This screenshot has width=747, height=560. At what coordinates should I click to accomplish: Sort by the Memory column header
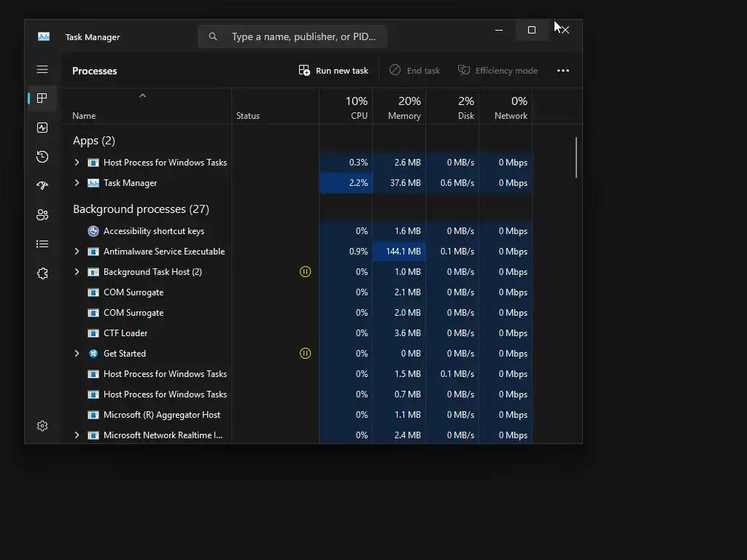pos(399,107)
